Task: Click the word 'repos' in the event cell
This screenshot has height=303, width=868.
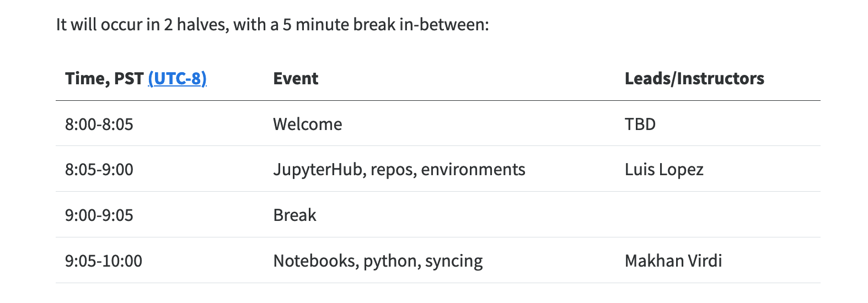Action: [x=393, y=170]
